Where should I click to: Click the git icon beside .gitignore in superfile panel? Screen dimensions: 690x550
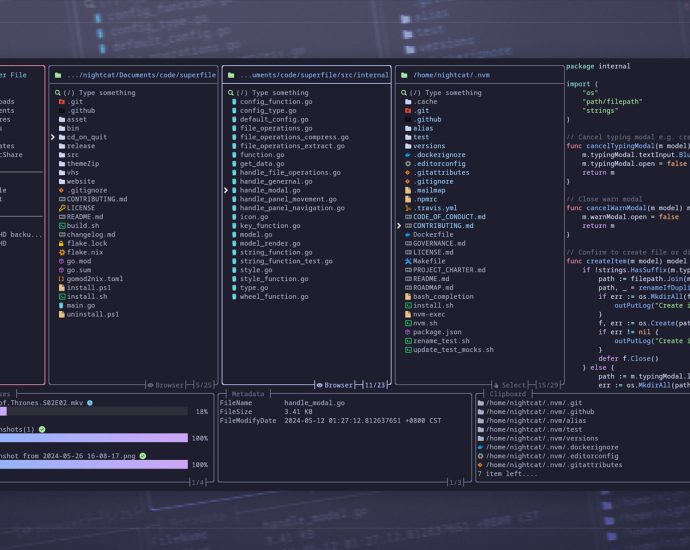click(x=62, y=190)
